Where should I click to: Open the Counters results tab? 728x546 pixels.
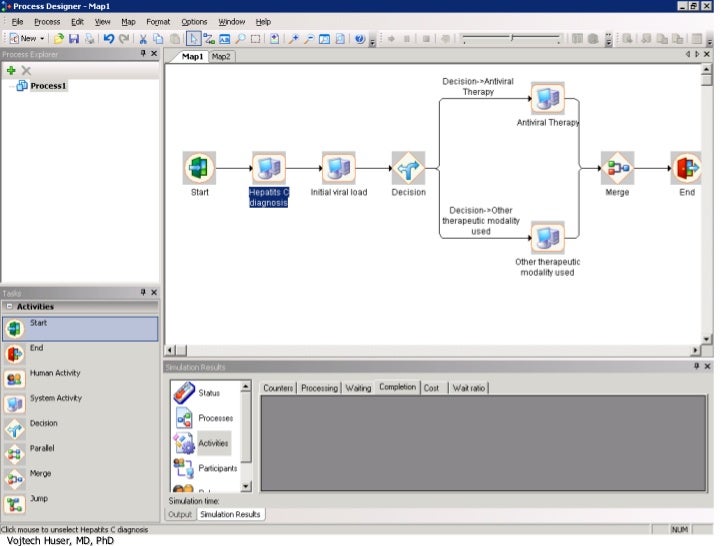click(x=278, y=388)
